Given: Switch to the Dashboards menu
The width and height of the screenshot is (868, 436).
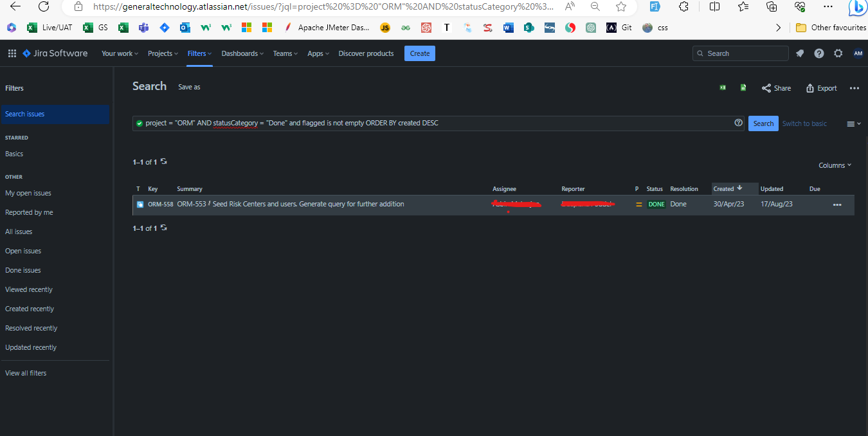Looking at the screenshot, I should click(x=242, y=53).
